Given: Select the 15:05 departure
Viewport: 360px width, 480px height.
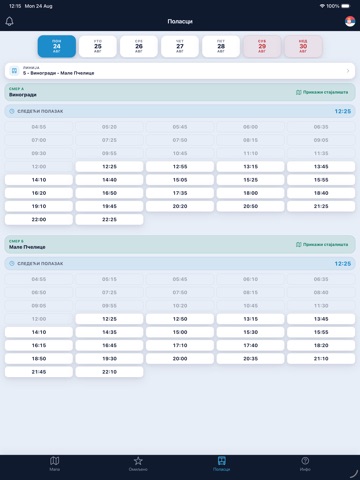Looking at the screenshot, I should coord(180,180).
